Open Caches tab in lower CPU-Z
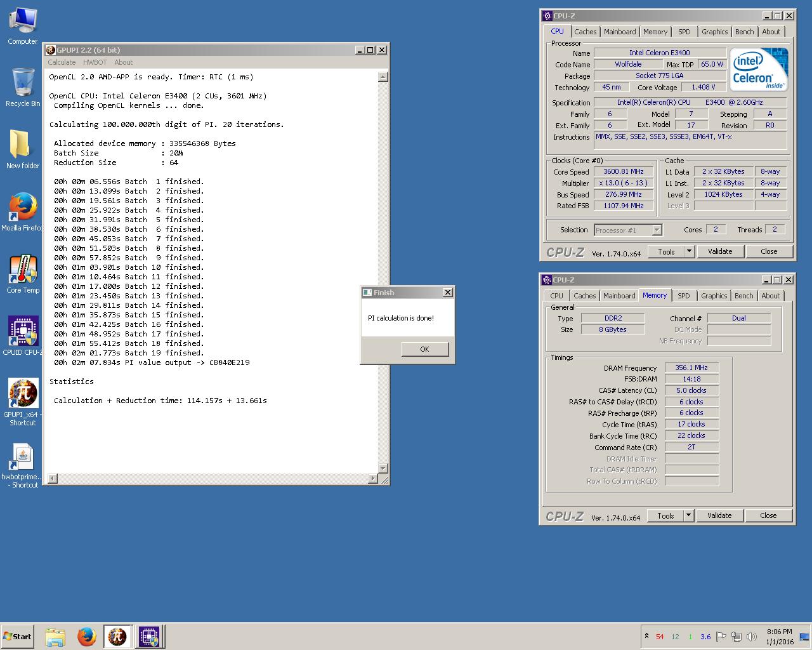The image size is (812, 650). coord(584,296)
